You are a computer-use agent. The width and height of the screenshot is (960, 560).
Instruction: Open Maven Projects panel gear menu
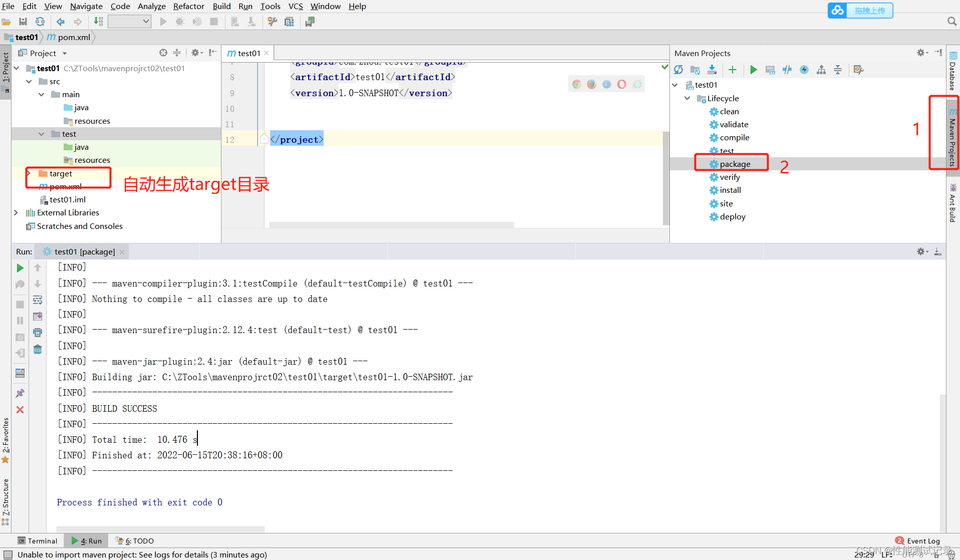[x=922, y=53]
